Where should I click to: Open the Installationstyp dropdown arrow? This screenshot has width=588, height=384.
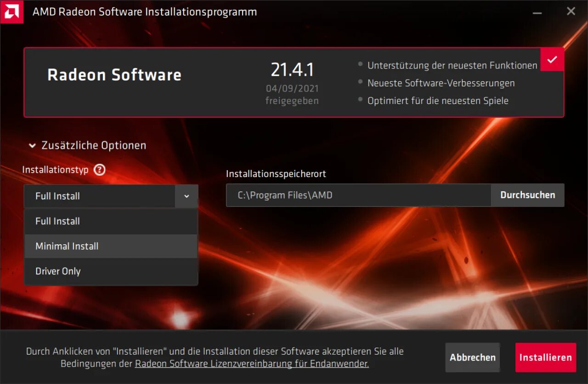(187, 196)
